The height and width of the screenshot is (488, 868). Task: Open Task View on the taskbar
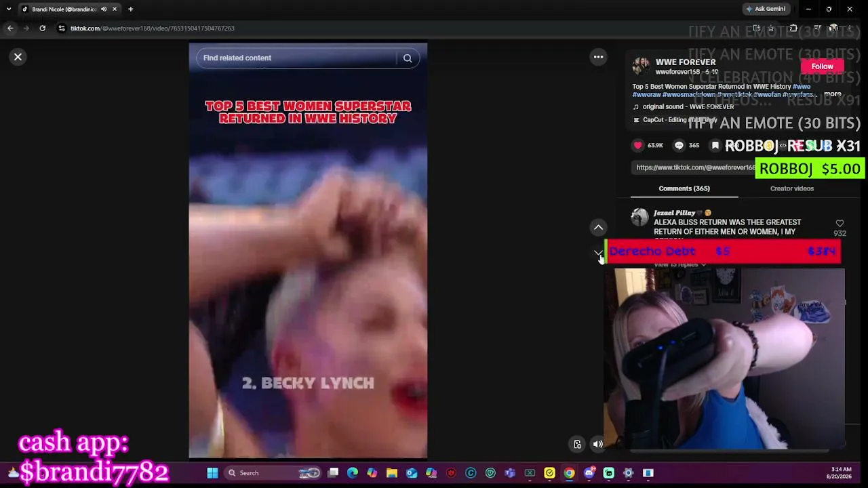[x=333, y=473]
